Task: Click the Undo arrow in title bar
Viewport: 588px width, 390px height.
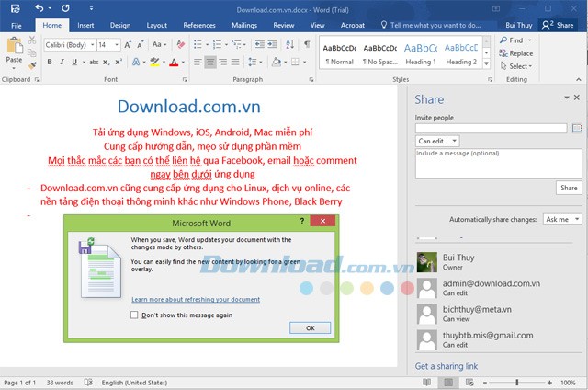Action: (39, 8)
